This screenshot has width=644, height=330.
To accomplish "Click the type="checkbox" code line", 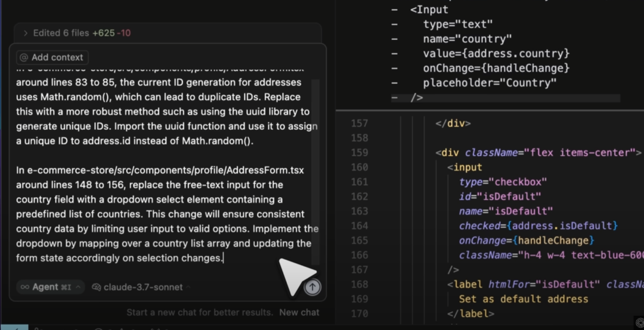I will [503, 182].
